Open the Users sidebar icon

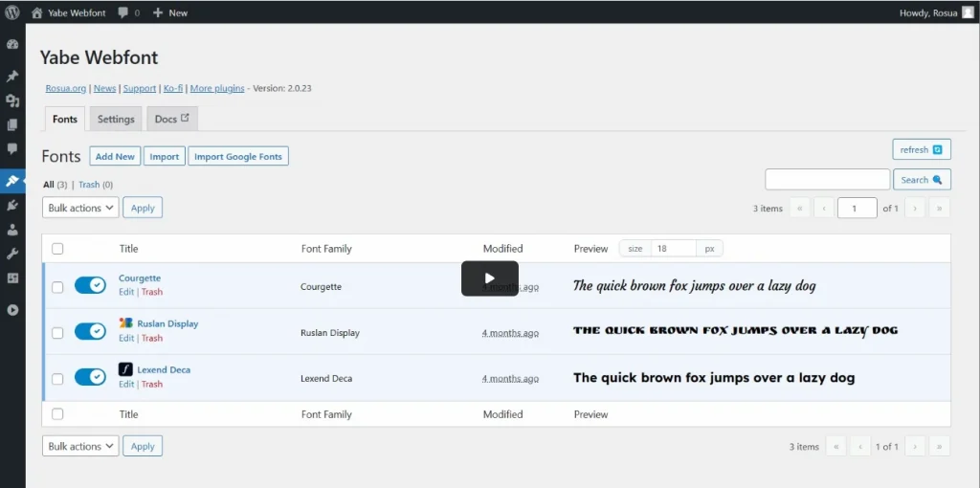12,230
